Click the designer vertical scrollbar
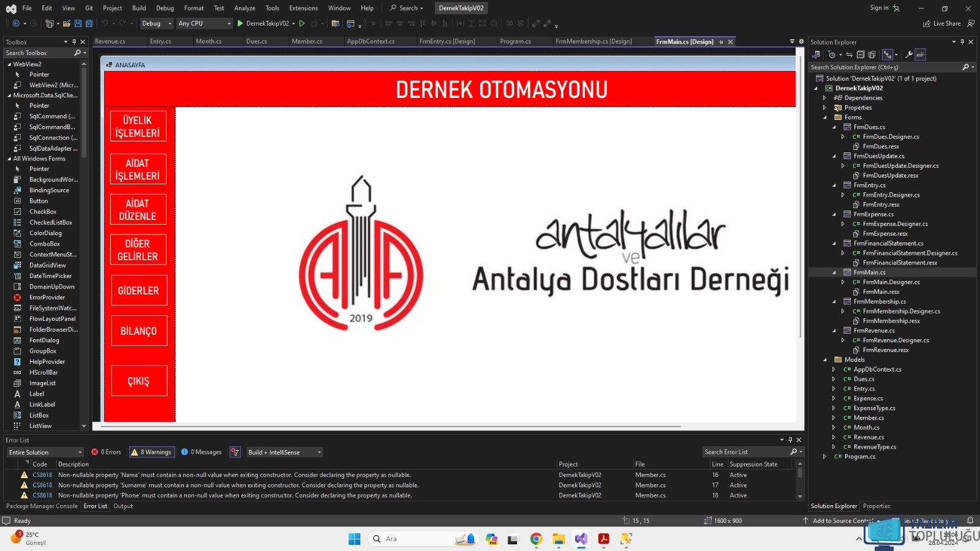Screen dimensions: 980x551 (x=800, y=197)
